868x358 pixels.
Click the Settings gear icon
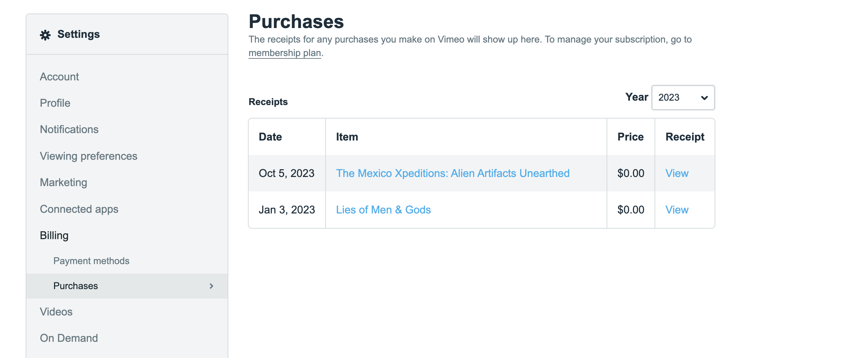pyautogui.click(x=45, y=35)
